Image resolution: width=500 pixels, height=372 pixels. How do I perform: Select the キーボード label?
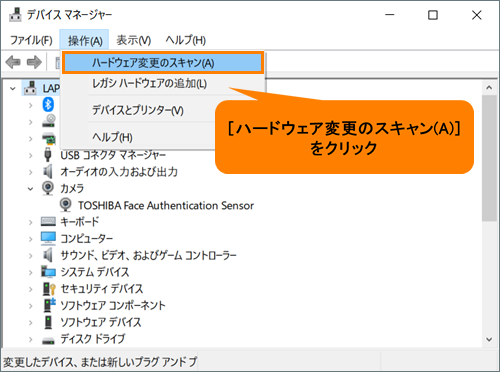pyautogui.click(x=80, y=221)
